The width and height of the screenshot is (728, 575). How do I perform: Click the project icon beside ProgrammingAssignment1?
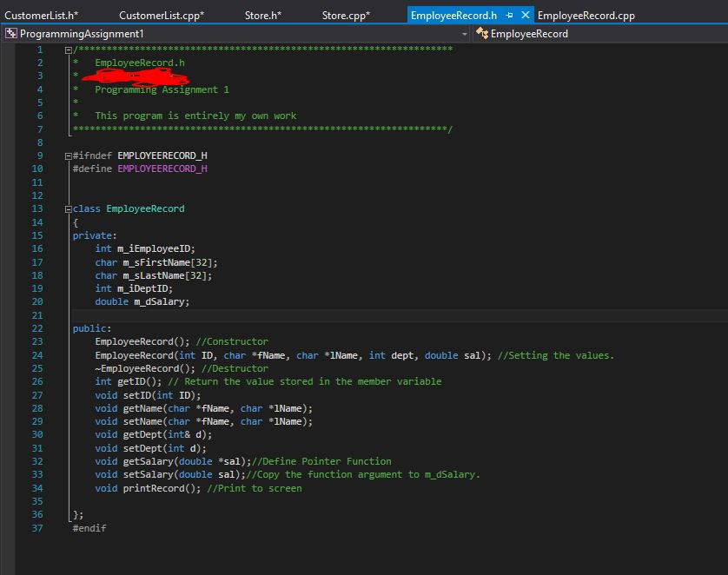(10, 32)
